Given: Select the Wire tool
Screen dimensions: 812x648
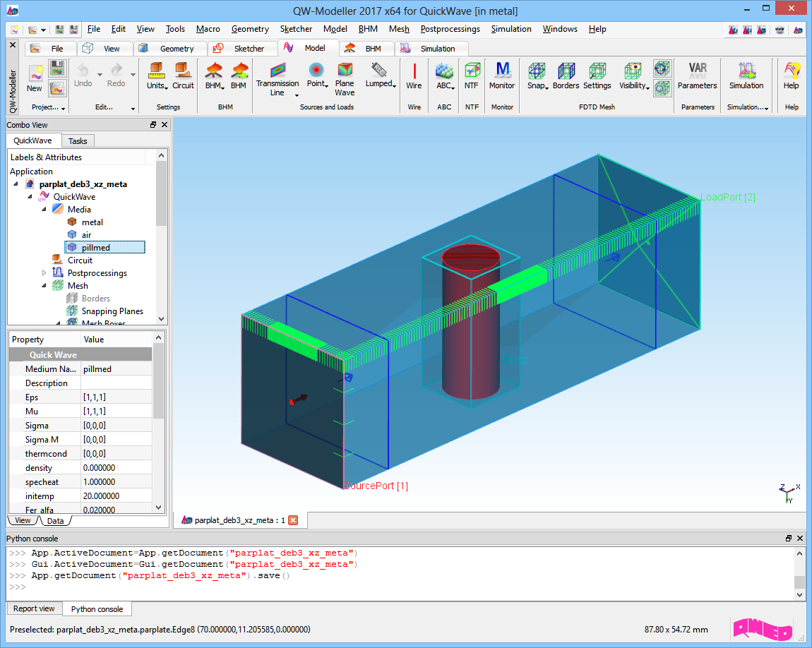Looking at the screenshot, I should [414, 76].
